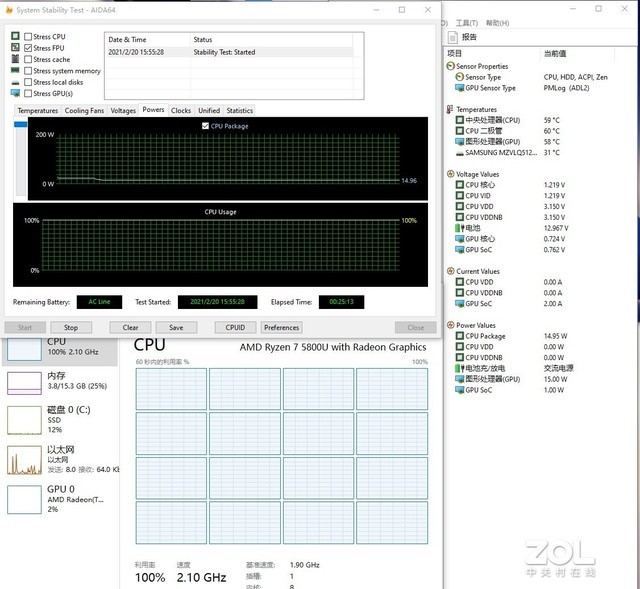Select 磁盘 0 (C:) in Task Manager sidebar
Screen dimensions: 640x589
click(60, 420)
